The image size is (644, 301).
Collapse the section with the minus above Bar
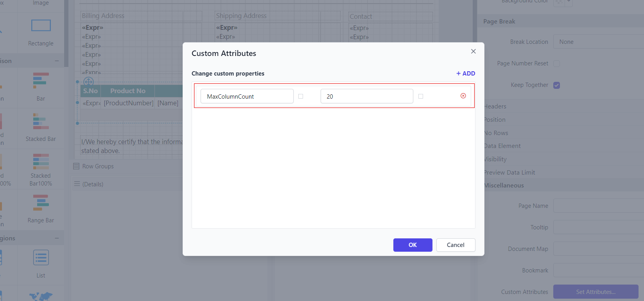[57, 61]
